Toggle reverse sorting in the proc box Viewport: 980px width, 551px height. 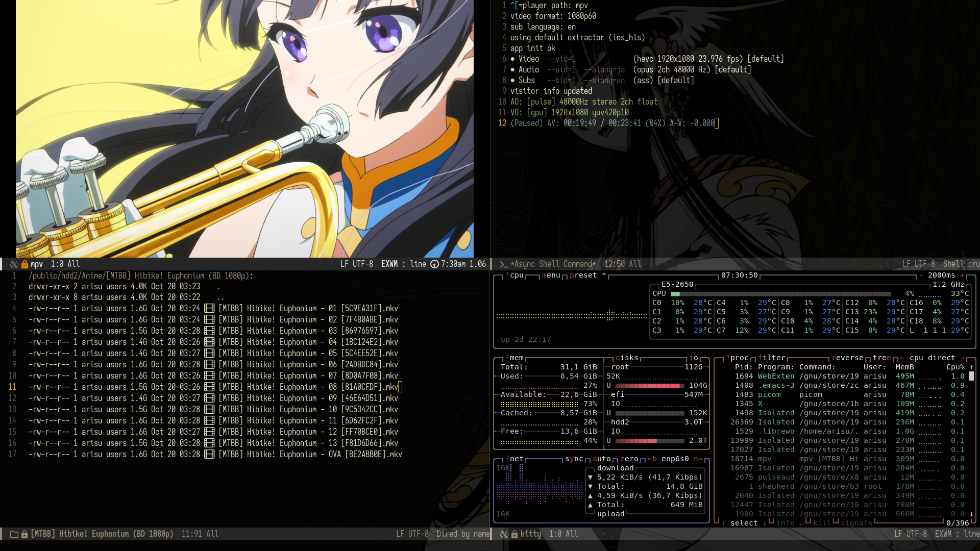coord(847,358)
